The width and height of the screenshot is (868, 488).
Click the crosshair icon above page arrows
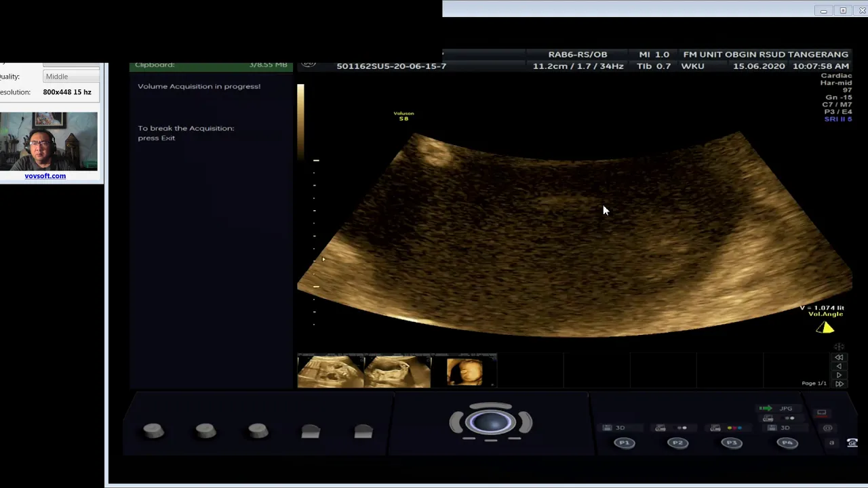tap(839, 347)
